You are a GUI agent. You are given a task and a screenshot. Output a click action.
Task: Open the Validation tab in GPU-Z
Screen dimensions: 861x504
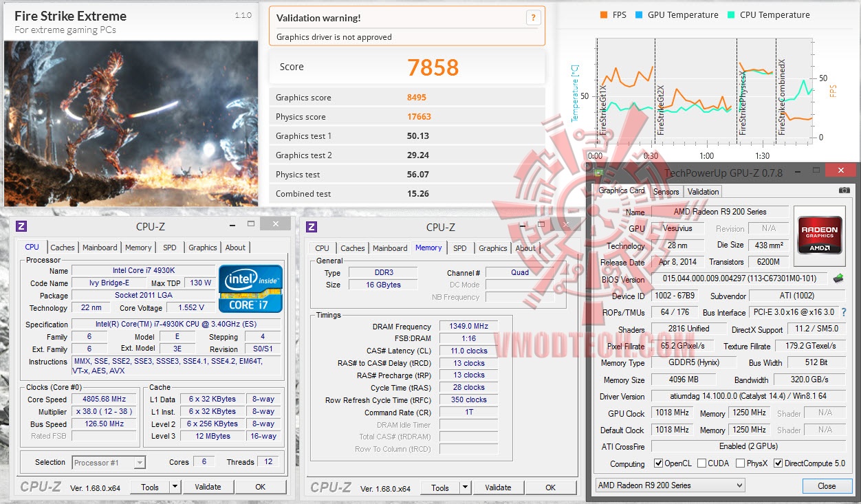click(703, 192)
